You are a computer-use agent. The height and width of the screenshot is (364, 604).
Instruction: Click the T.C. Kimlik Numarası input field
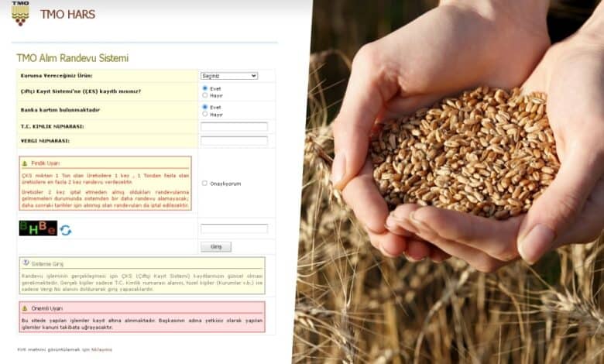click(x=234, y=126)
